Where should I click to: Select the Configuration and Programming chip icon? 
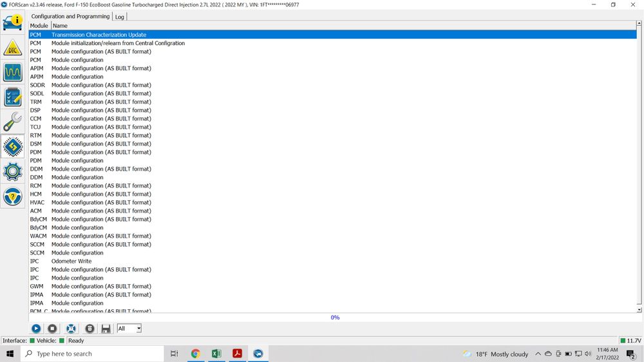click(13, 147)
